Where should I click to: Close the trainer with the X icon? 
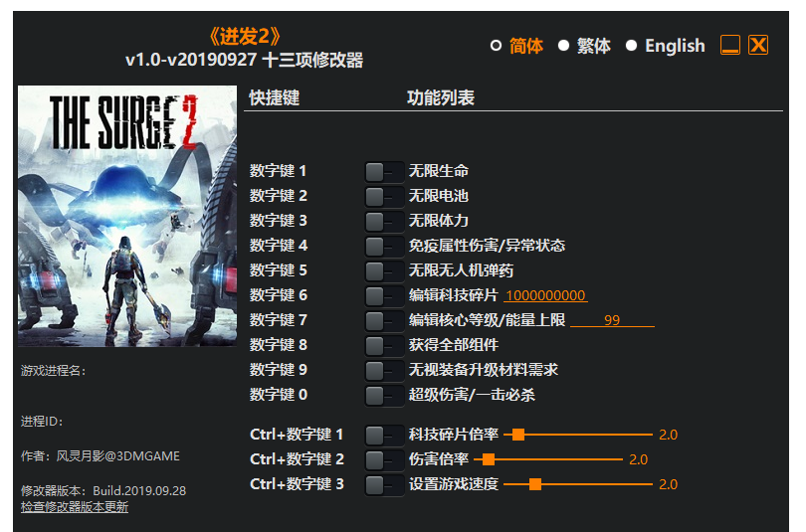[x=758, y=45]
